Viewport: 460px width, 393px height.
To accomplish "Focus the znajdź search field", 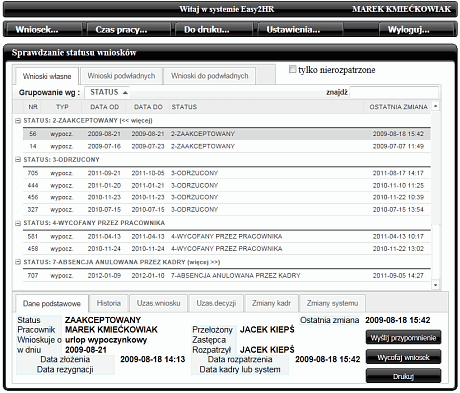I will (x=394, y=92).
